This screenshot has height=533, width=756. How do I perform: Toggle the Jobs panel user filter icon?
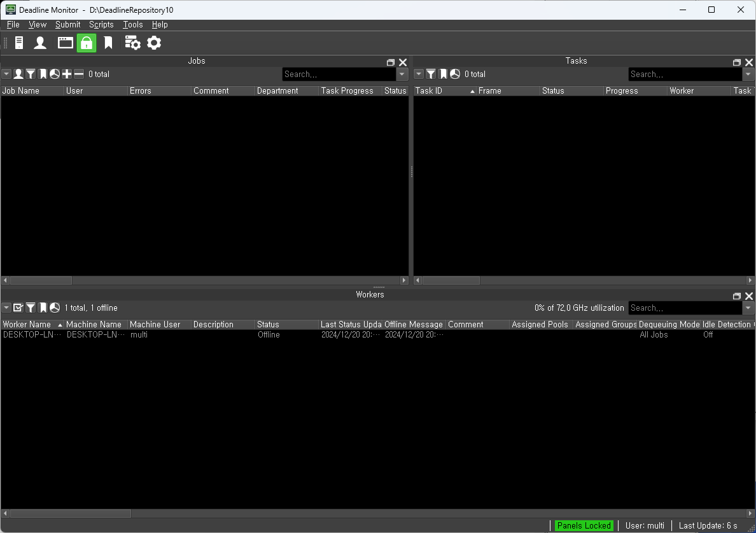pyautogui.click(x=18, y=74)
